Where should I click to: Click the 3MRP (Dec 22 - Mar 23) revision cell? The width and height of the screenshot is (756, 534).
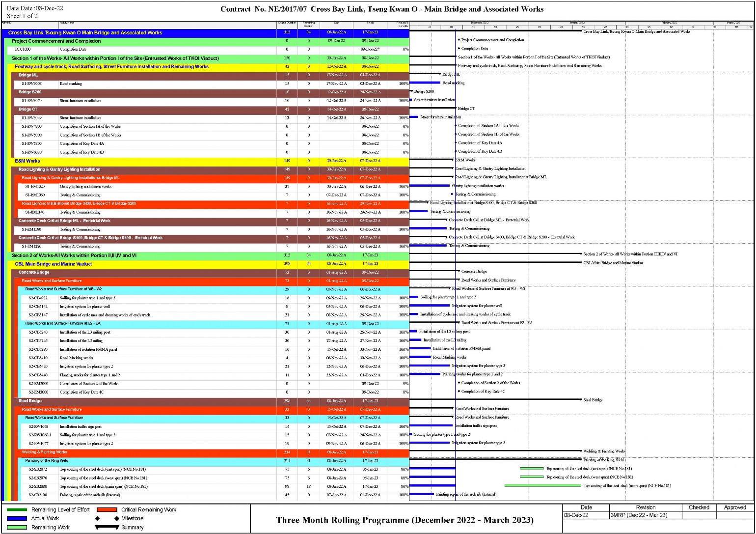(646, 515)
